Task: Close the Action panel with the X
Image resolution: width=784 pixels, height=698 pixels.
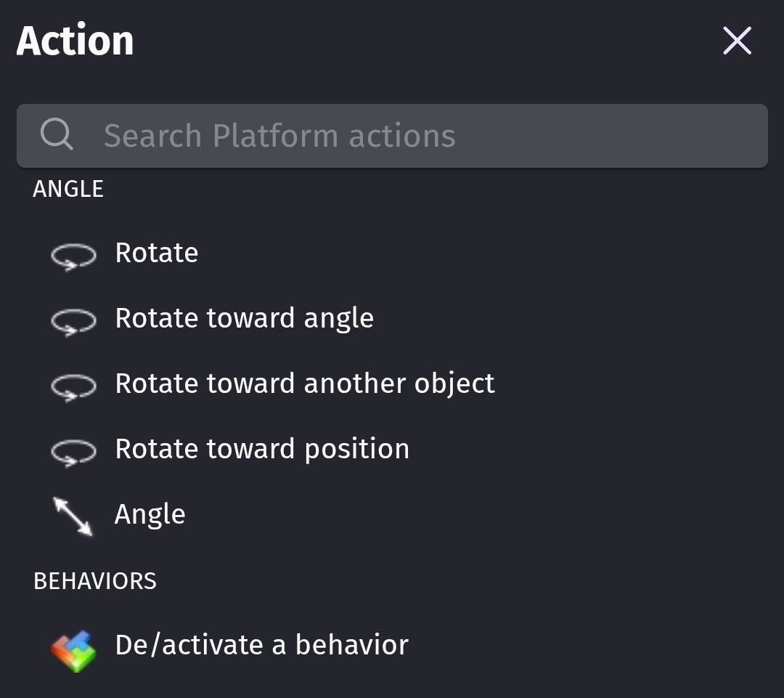Action: (x=737, y=41)
